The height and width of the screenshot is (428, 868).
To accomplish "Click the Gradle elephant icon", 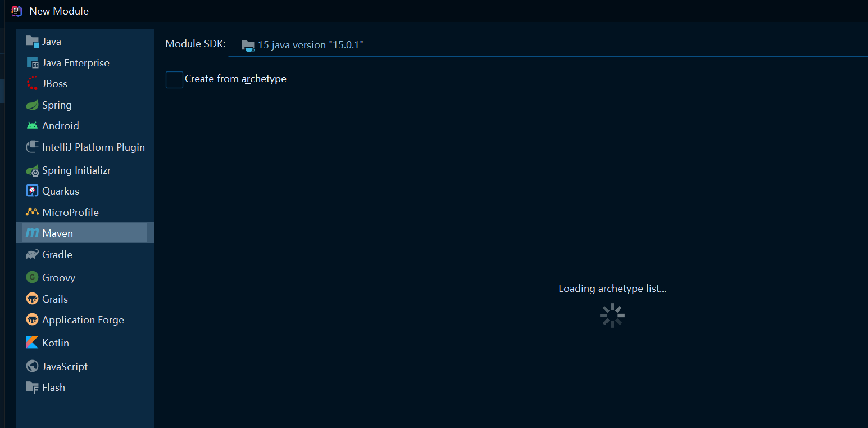I will [x=33, y=254].
